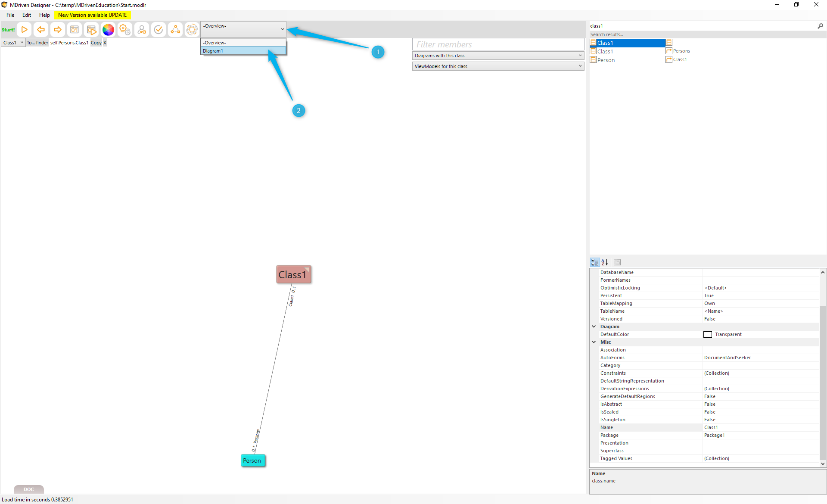Click the checkmark circle validation icon
Image resolution: width=827 pixels, height=504 pixels.
159,30
